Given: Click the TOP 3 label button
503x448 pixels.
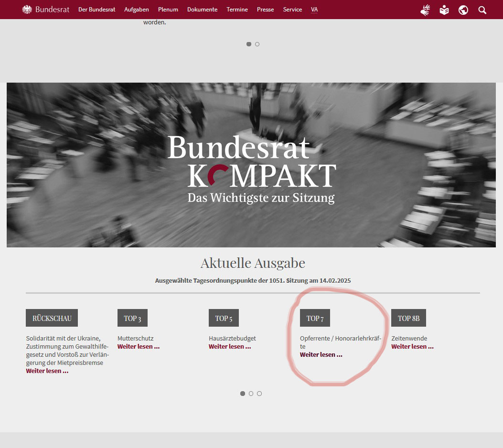Looking at the screenshot, I should pos(132,318).
